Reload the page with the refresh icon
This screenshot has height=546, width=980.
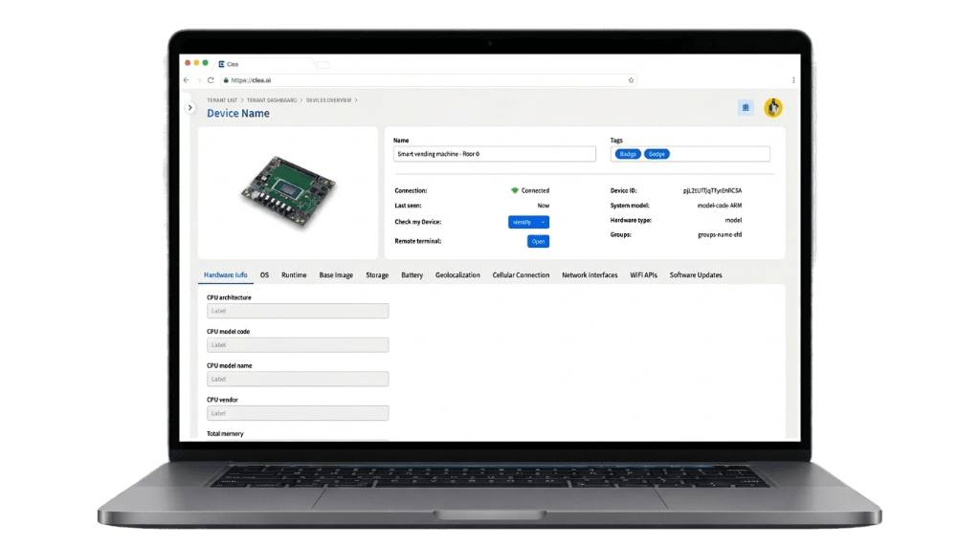tap(211, 80)
